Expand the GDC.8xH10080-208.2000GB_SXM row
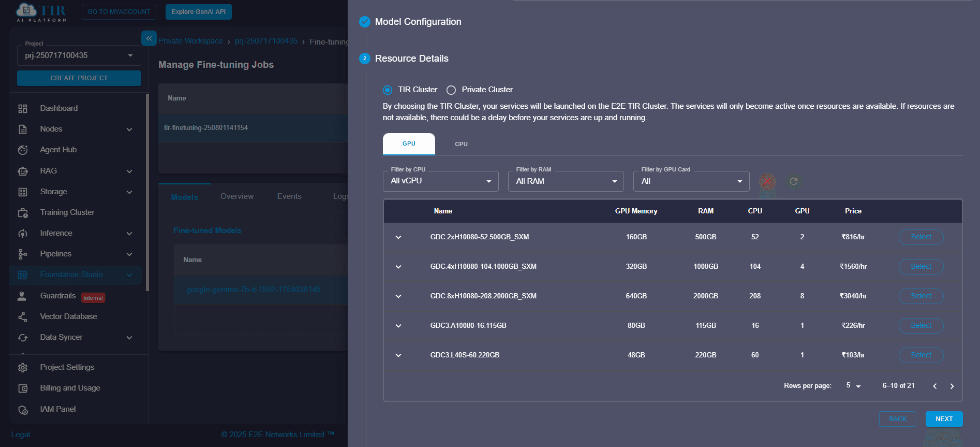This screenshot has height=447, width=980. (x=398, y=296)
